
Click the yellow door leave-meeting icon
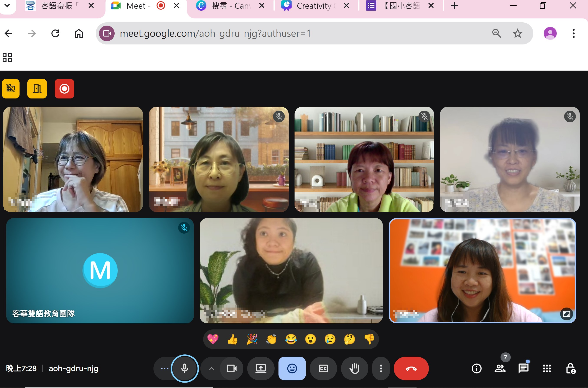pos(37,88)
